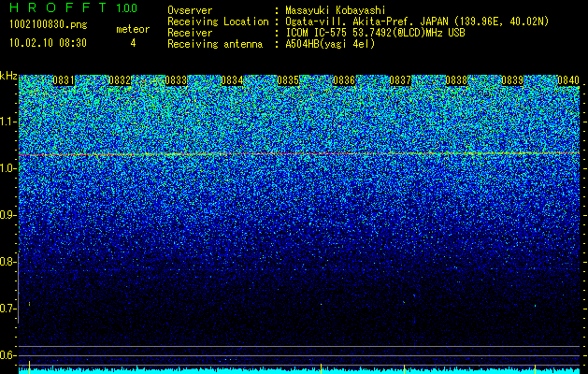Click the HROFFT title text
The width and height of the screenshot is (588, 374).
[58, 7]
